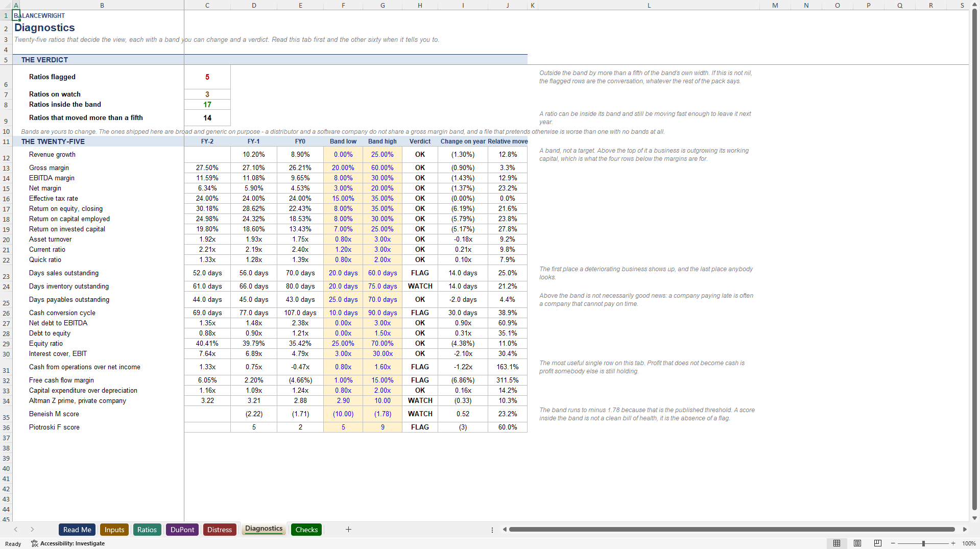Click the vertical scrollbar thumb
This screenshot has width=980, height=549.
point(974,258)
